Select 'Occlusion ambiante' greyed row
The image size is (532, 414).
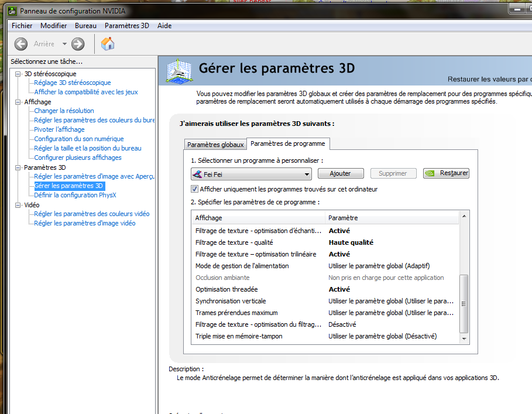click(x=325, y=278)
